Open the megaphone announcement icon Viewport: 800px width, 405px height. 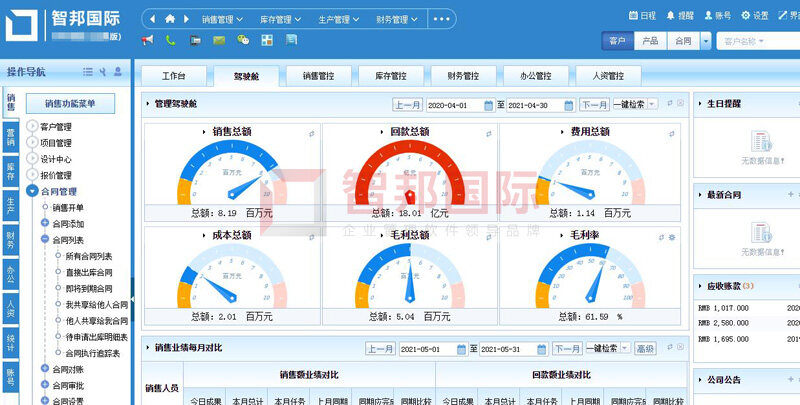[148, 41]
